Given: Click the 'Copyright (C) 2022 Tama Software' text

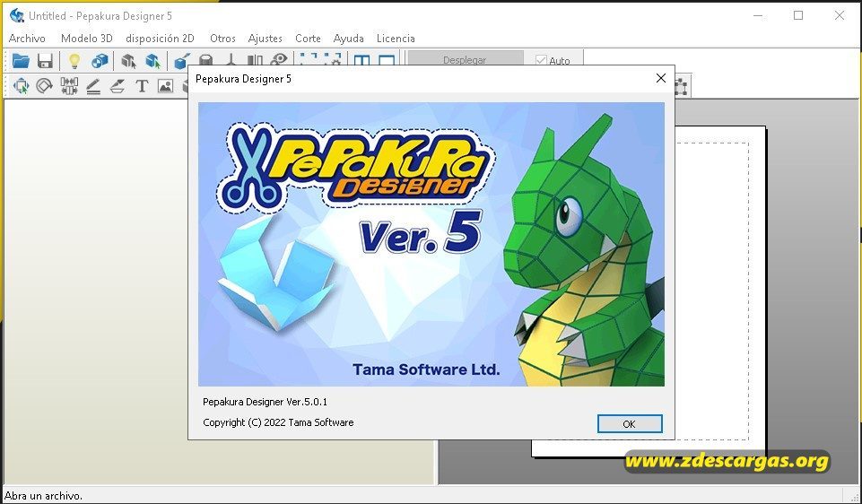Looking at the screenshot, I should point(278,422).
